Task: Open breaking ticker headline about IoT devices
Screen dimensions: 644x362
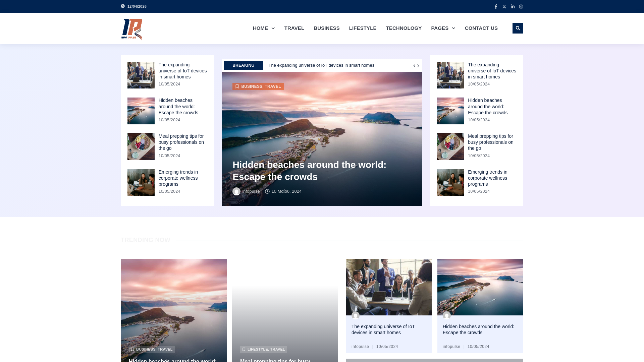Action: click(321, 65)
